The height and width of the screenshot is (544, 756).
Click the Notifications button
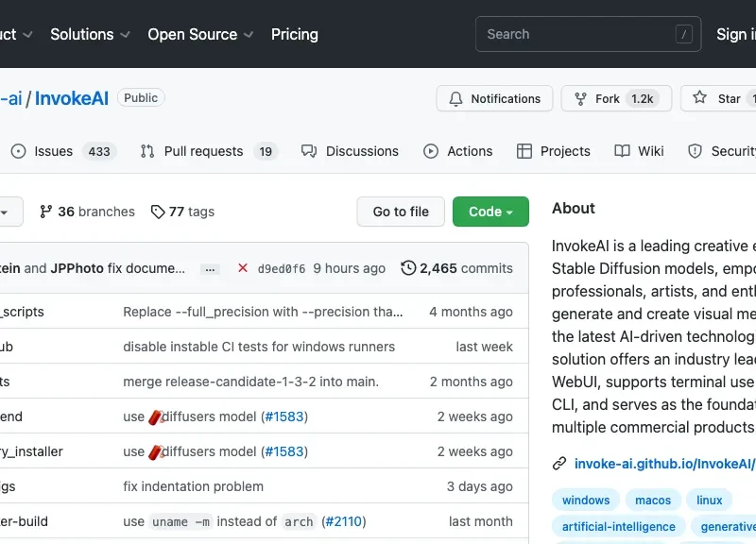click(494, 98)
